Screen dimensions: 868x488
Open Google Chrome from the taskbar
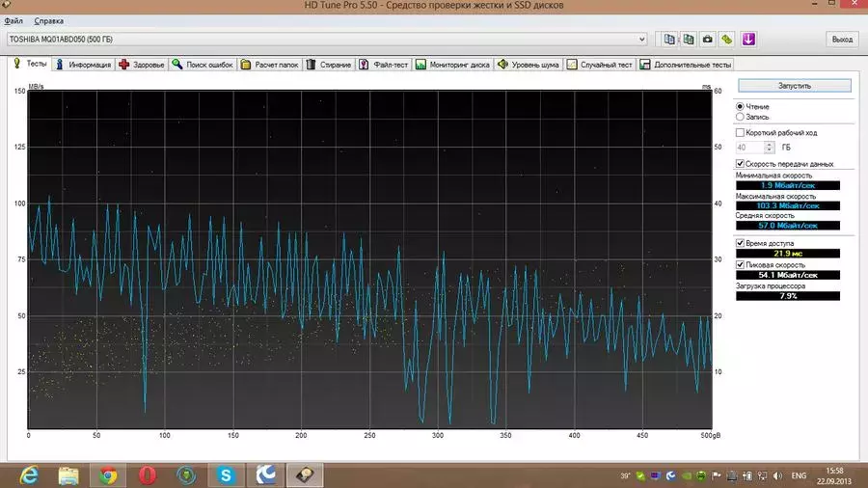pyautogui.click(x=108, y=475)
